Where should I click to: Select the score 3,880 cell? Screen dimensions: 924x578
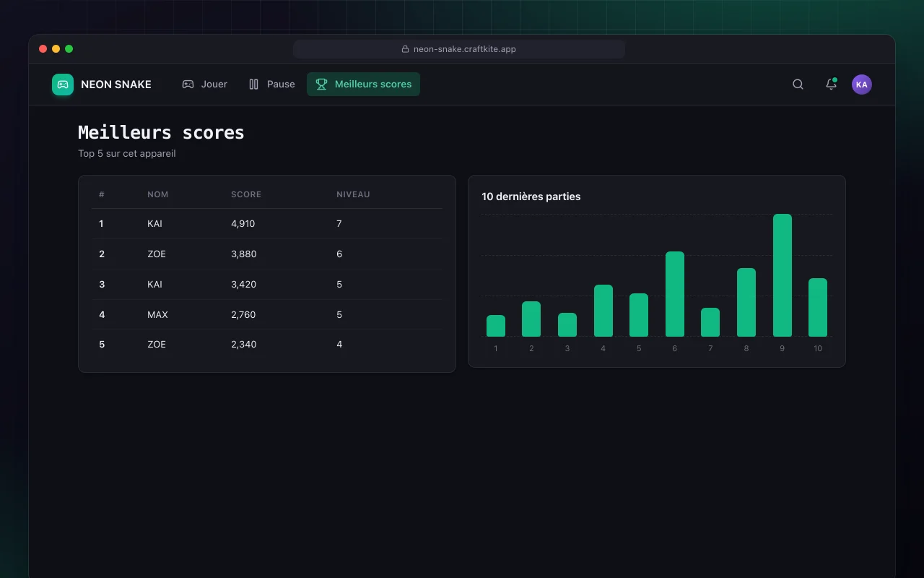tap(244, 254)
